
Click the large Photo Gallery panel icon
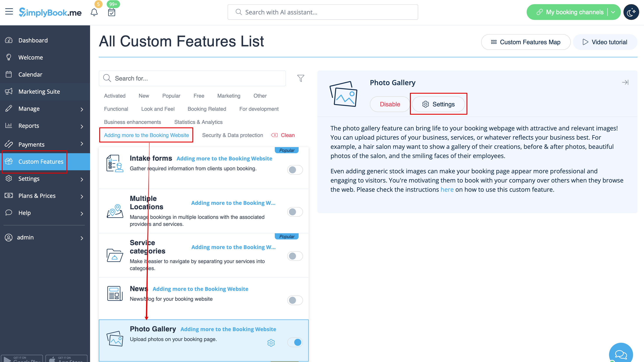coord(343,94)
